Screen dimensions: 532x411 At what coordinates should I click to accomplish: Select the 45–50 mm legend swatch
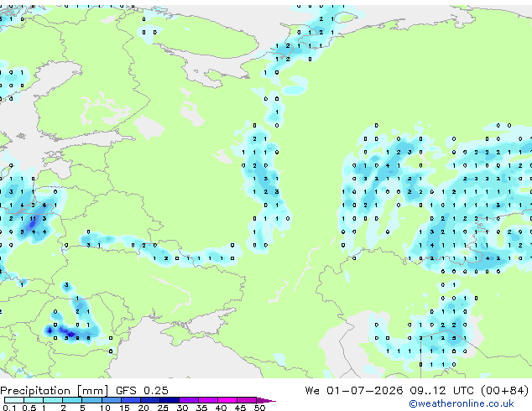(x=247, y=400)
